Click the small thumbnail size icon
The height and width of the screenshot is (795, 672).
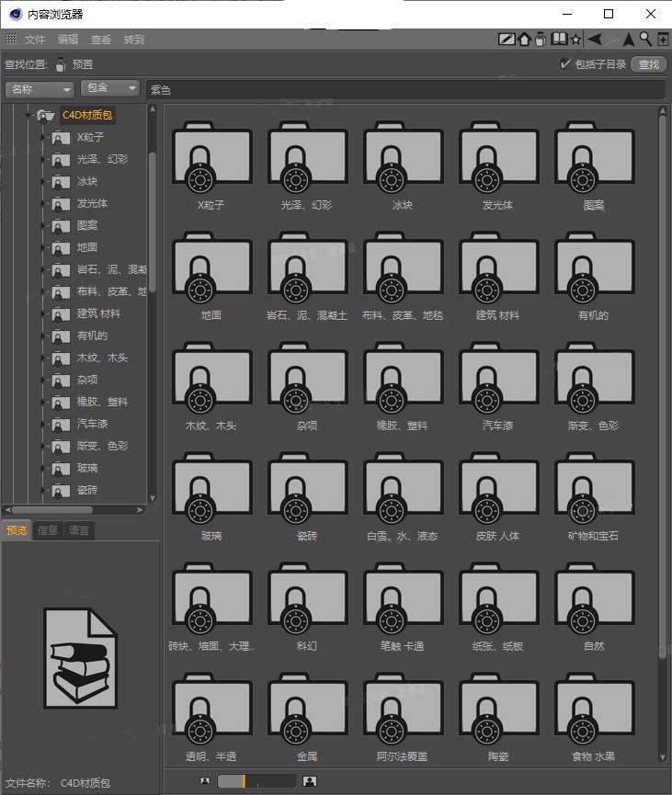pyautogui.click(x=204, y=781)
